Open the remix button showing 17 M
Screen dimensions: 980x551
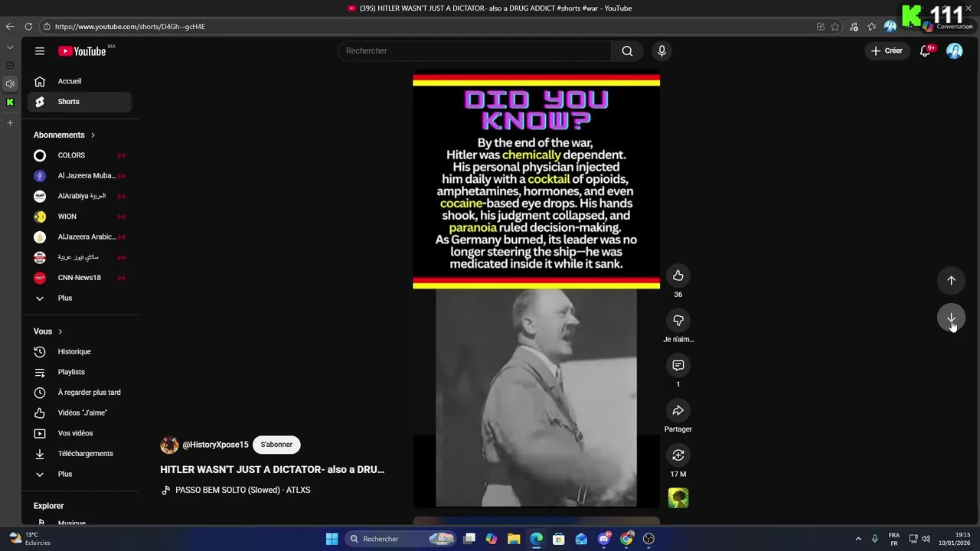coord(678,455)
